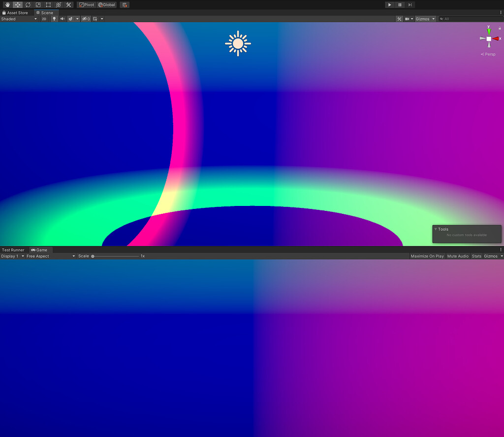Viewport: 504px width, 437px height.
Task: Select the Move tool
Action: [x=17, y=4]
